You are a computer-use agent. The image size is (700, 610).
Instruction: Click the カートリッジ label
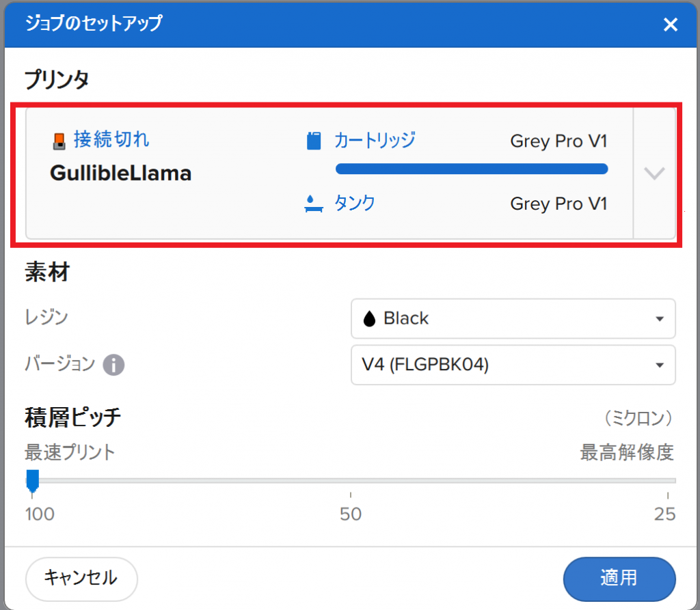click(x=374, y=141)
